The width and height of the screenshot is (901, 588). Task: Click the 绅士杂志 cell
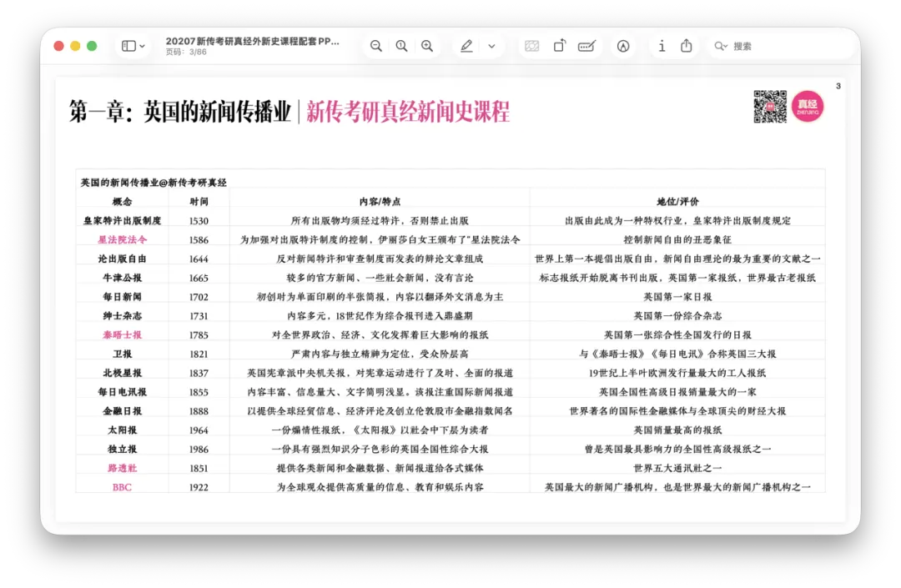tap(122, 315)
